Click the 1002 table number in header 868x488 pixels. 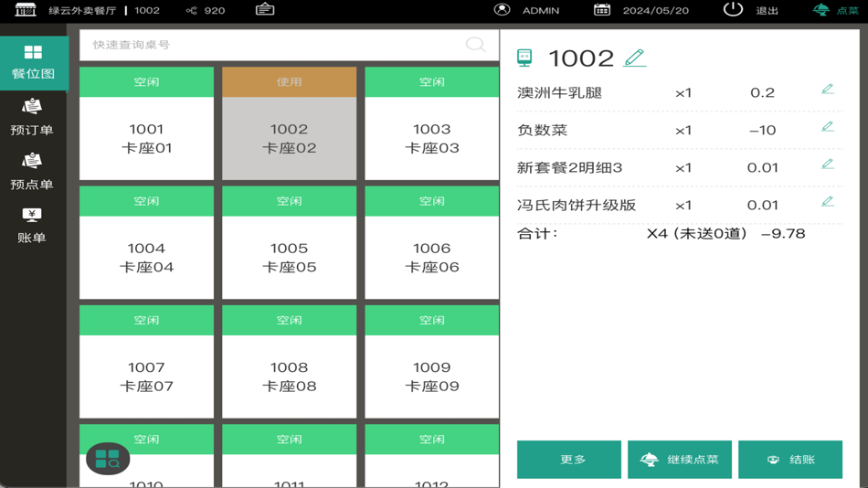pyautogui.click(x=147, y=11)
